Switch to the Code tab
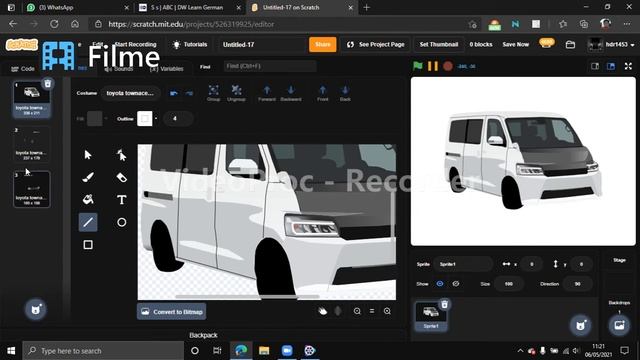 pyautogui.click(x=23, y=69)
